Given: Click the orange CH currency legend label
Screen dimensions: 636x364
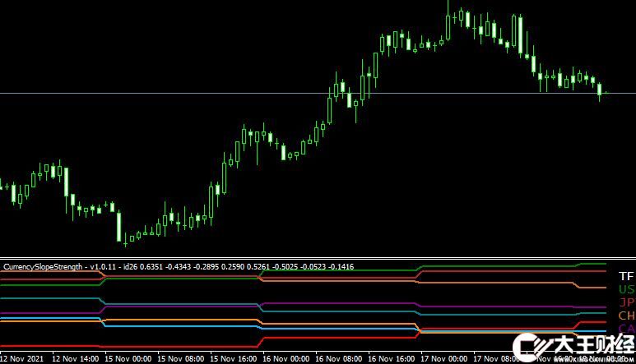Looking at the screenshot, I should coord(627,315).
